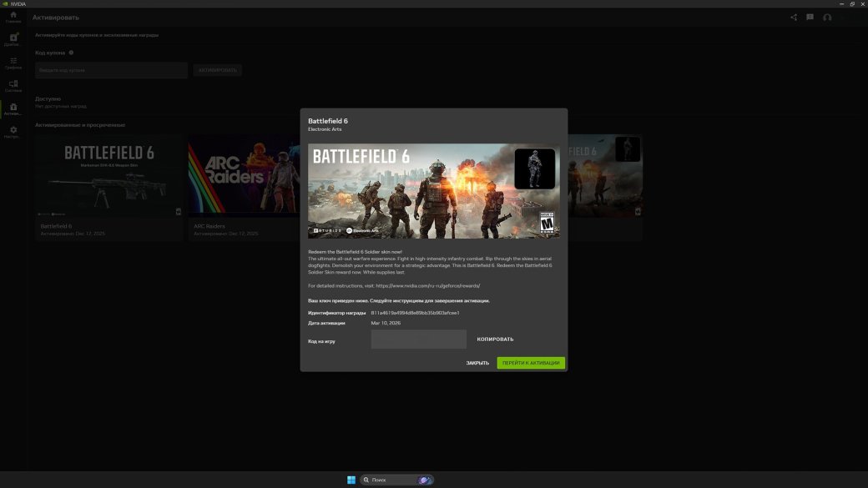Click ЗАКРЫТЬ to close the dialog

tap(477, 363)
